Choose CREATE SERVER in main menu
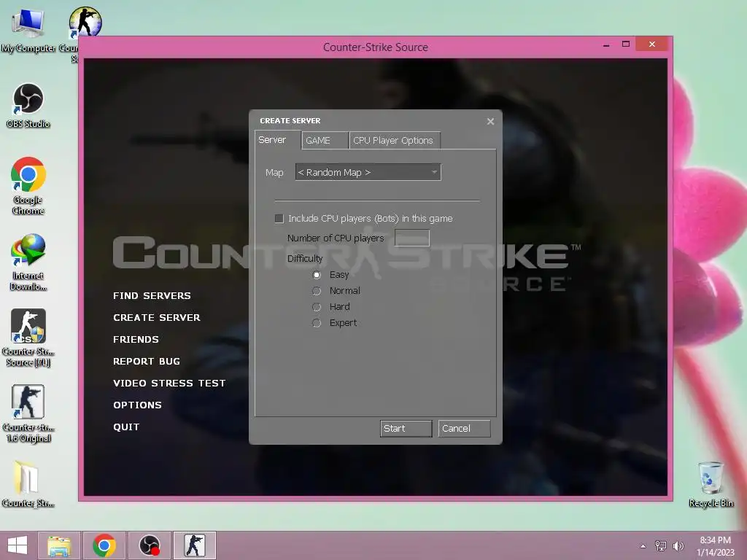The width and height of the screenshot is (747, 560). point(157,318)
